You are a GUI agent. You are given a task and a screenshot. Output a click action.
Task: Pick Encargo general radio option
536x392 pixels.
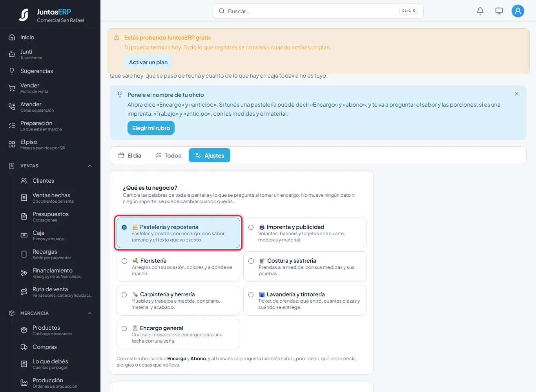pos(124,328)
